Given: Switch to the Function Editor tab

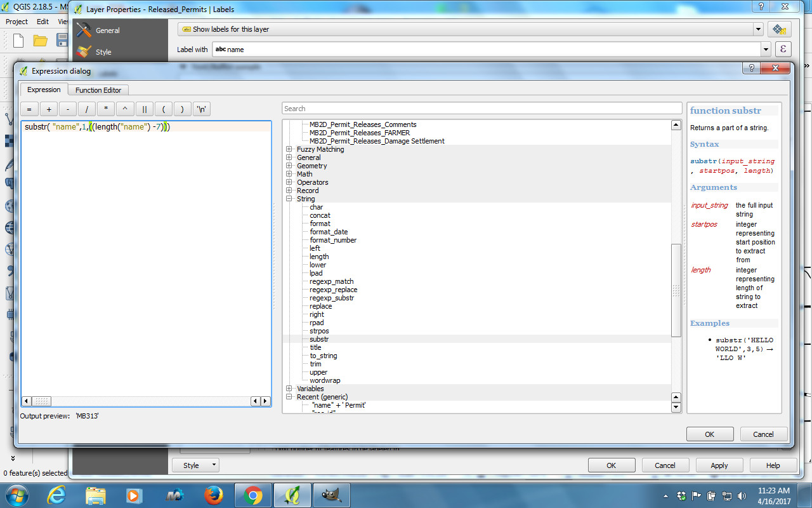Looking at the screenshot, I should (98, 90).
